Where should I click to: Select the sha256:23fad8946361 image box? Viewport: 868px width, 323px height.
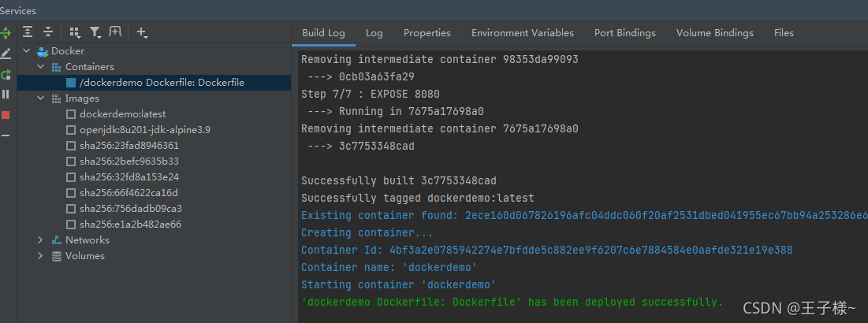[x=70, y=146]
